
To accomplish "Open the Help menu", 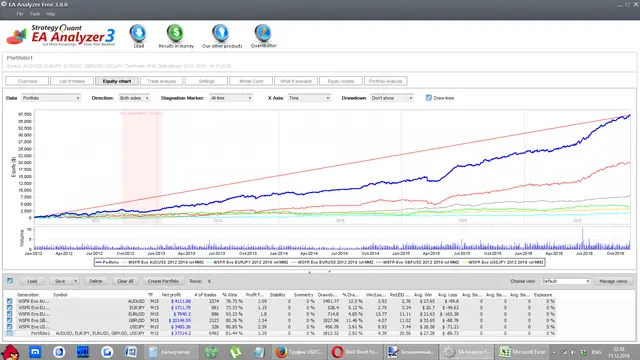I will coord(50,14).
